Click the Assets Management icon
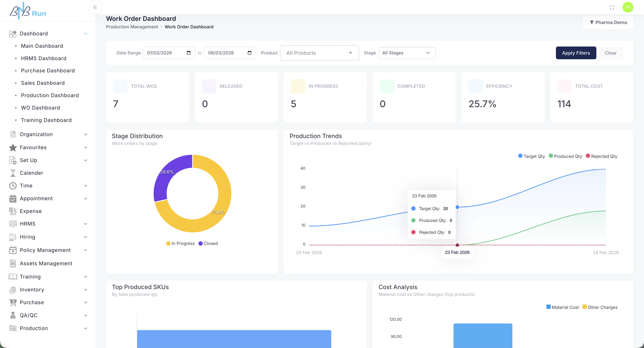Viewport: 644px width, 348px height. (13, 263)
